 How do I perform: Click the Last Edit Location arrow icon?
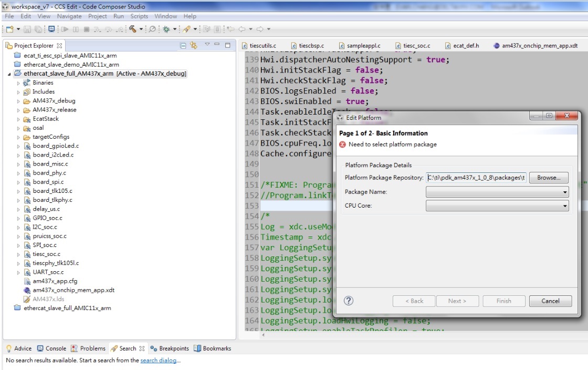pos(230,29)
